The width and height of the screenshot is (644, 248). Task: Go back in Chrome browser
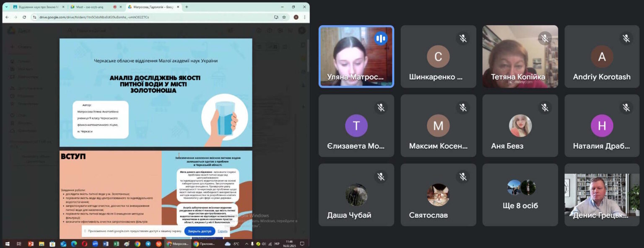(x=7, y=17)
